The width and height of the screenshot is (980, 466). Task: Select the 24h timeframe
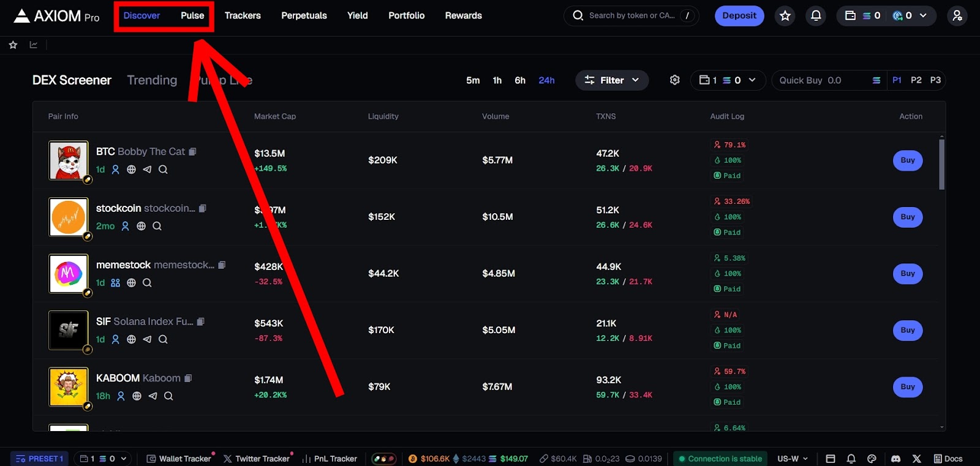[x=546, y=80]
